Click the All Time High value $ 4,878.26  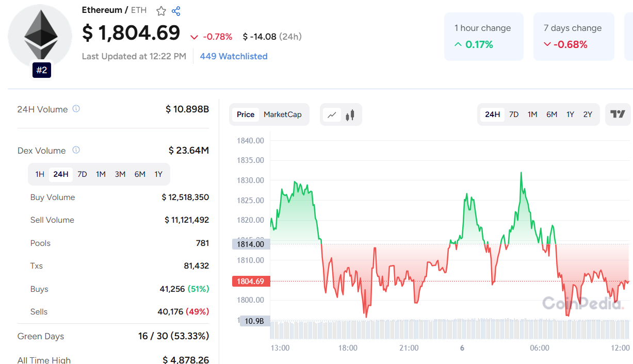coord(186,360)
